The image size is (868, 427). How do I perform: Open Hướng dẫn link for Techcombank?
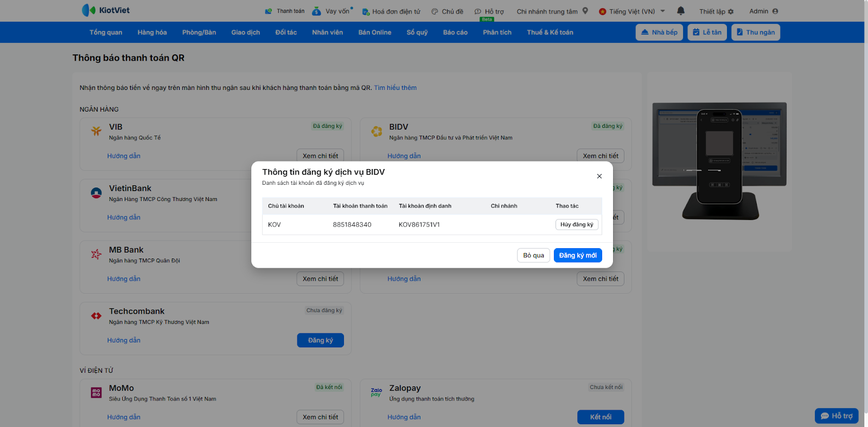pos(124,340)
